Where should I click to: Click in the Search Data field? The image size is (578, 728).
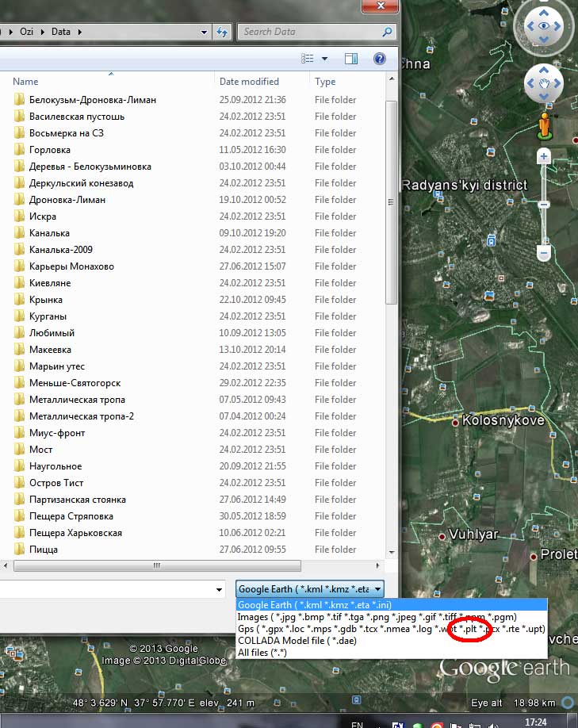pos(309,32)
